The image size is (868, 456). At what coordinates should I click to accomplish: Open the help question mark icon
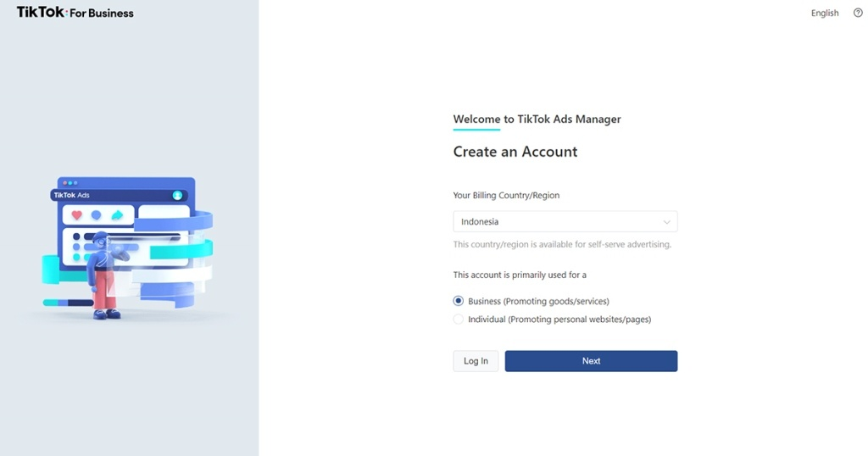click(x=858, y=13)
